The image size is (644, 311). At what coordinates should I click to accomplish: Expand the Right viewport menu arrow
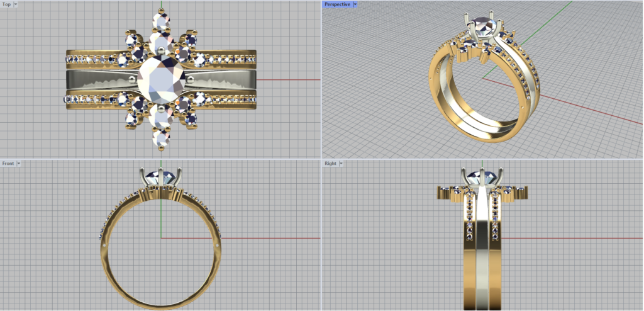pos(342,163)
